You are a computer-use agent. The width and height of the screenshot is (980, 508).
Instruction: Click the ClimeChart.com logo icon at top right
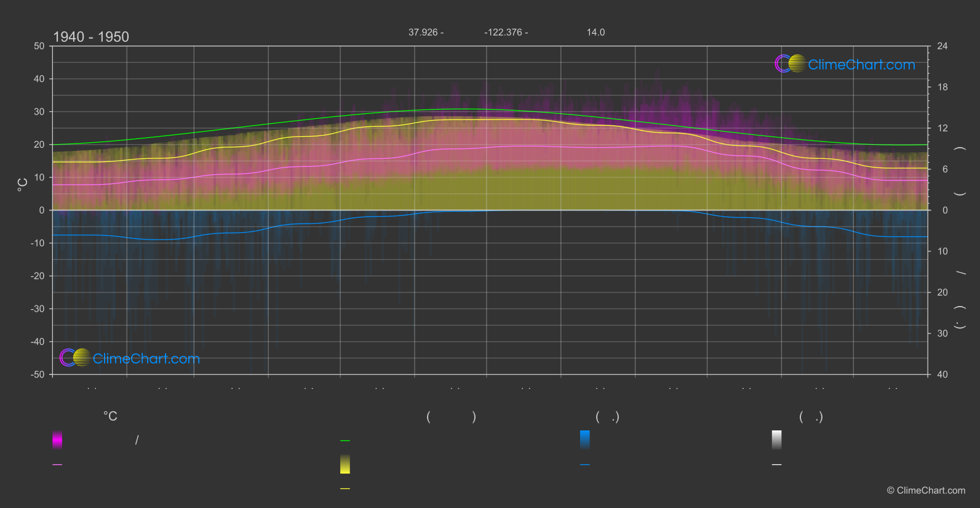point(790,63)
